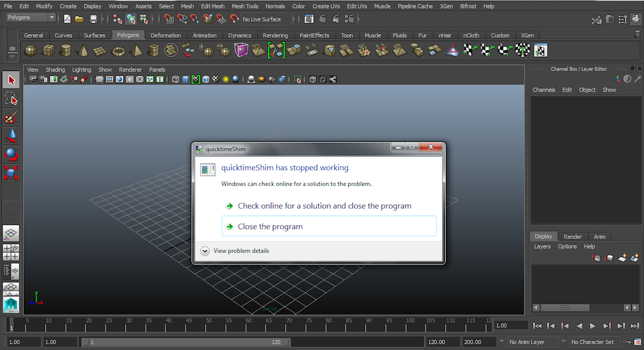Switch to single perspective view layout
This screenshot has height=350, width=644.
click(x=11, y=233)
